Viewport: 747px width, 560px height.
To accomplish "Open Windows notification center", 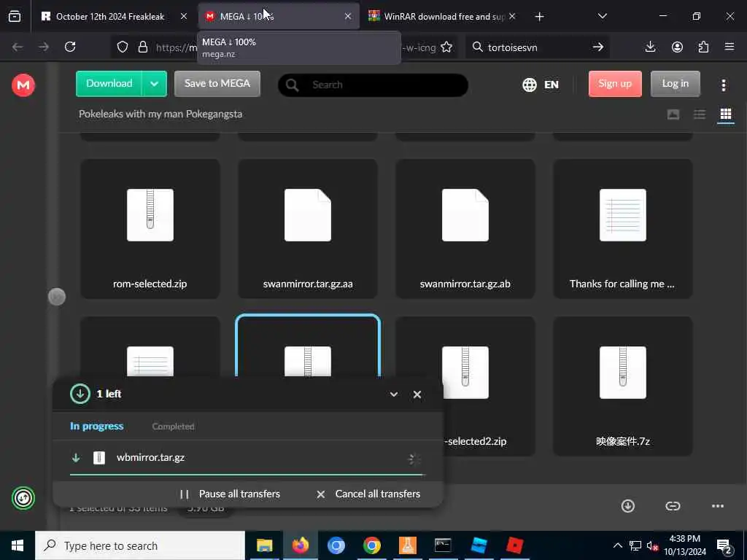I will [x=725, y=546].
